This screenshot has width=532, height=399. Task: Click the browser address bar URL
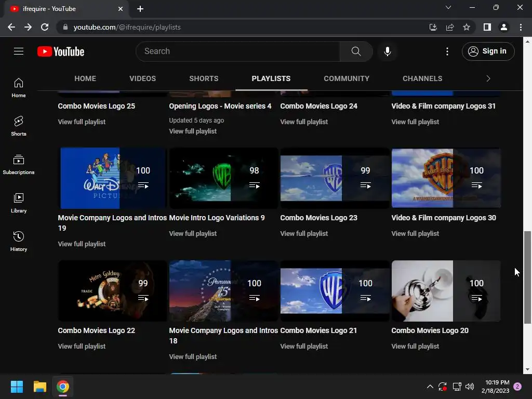pos(127,27)
